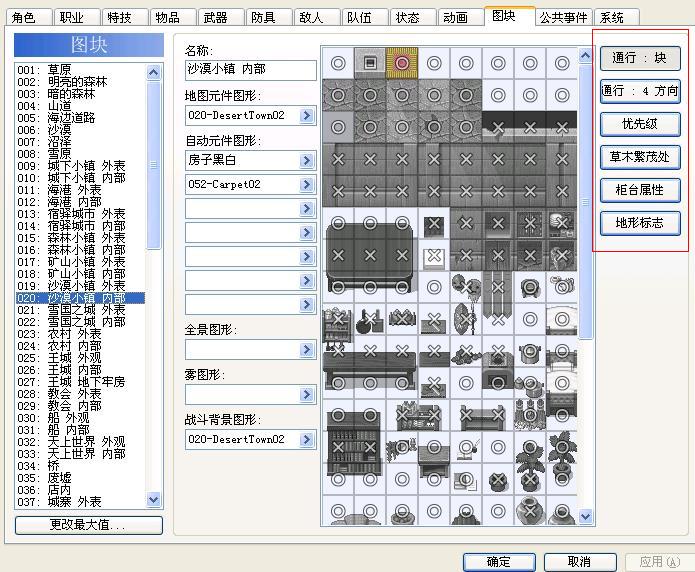Open the 特技 tab
Viewport: 695px width, 572px height.
click(x=124, y=17)
